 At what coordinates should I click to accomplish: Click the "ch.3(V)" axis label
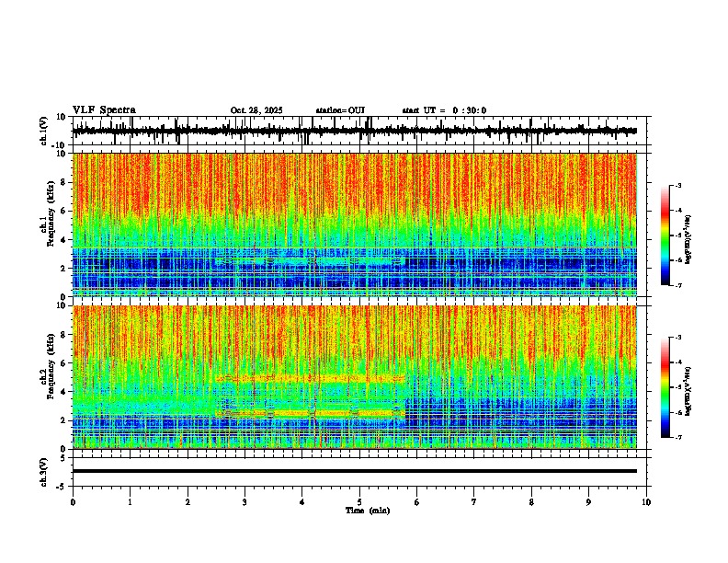44,472
